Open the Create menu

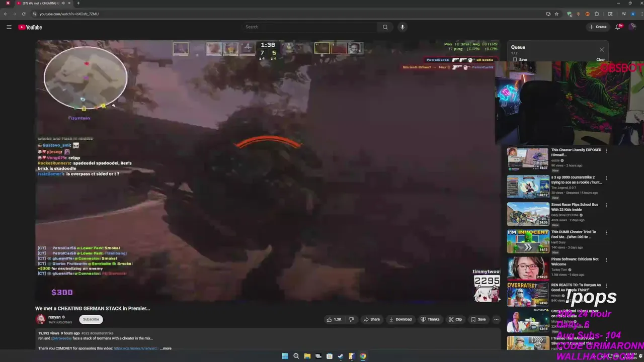(598, 27)
